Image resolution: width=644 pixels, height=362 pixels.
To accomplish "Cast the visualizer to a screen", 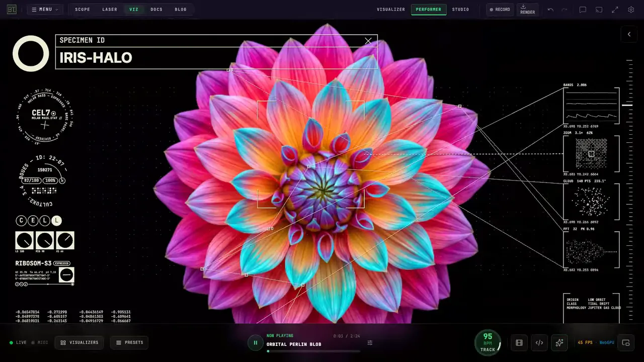I will coord(599,10).
